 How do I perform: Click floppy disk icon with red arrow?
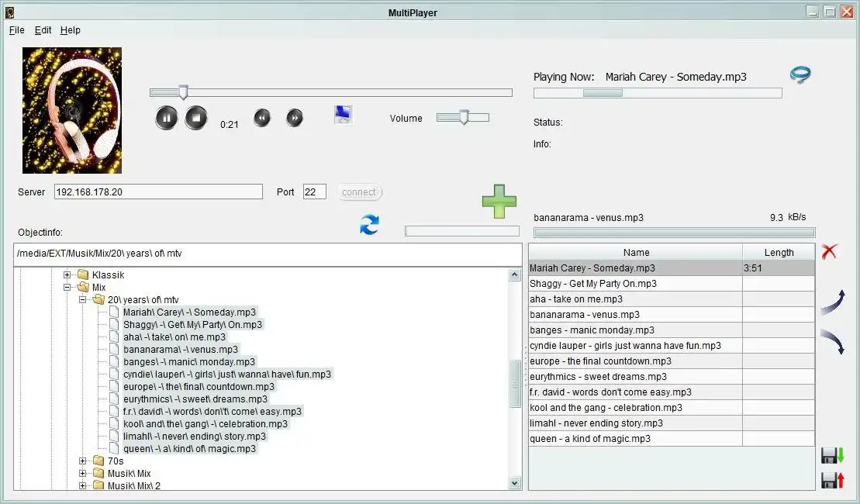click(832, 480)
